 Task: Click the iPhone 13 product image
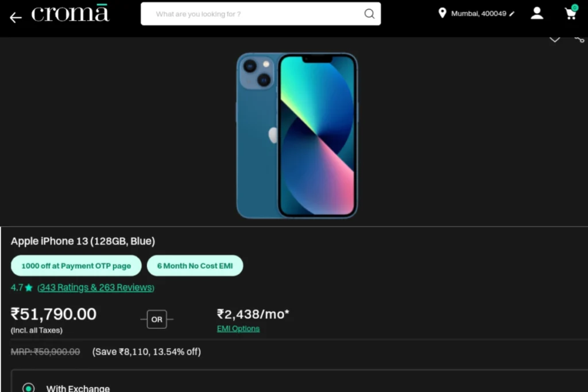(x=297, y=135)
